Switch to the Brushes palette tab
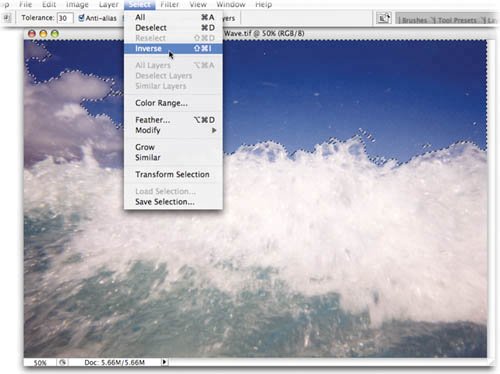Image resolution: width=500 pixels, height=374 pixels. (413, 20)
